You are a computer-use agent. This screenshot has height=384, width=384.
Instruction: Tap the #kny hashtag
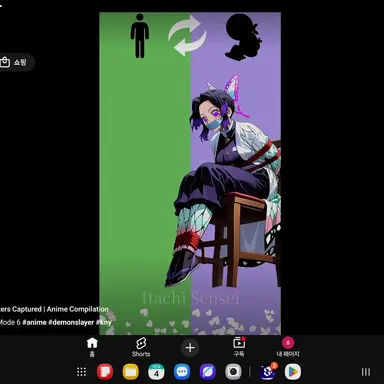[104, 322]
